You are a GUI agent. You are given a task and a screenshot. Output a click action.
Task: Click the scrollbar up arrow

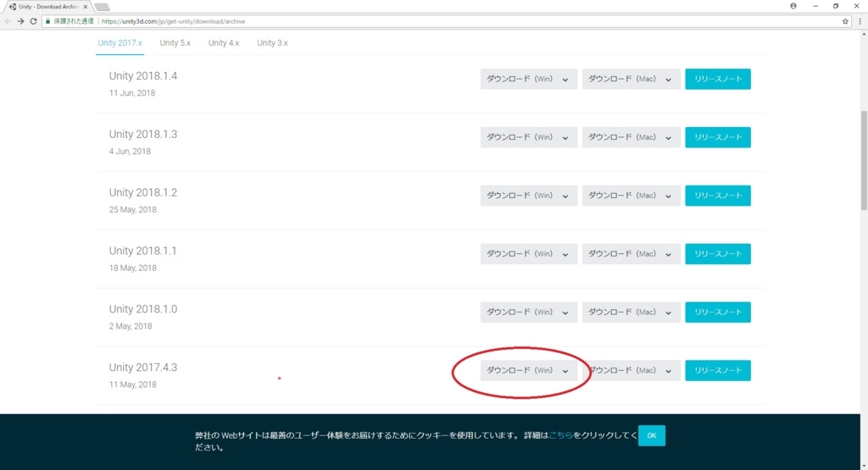click(864, 34)
